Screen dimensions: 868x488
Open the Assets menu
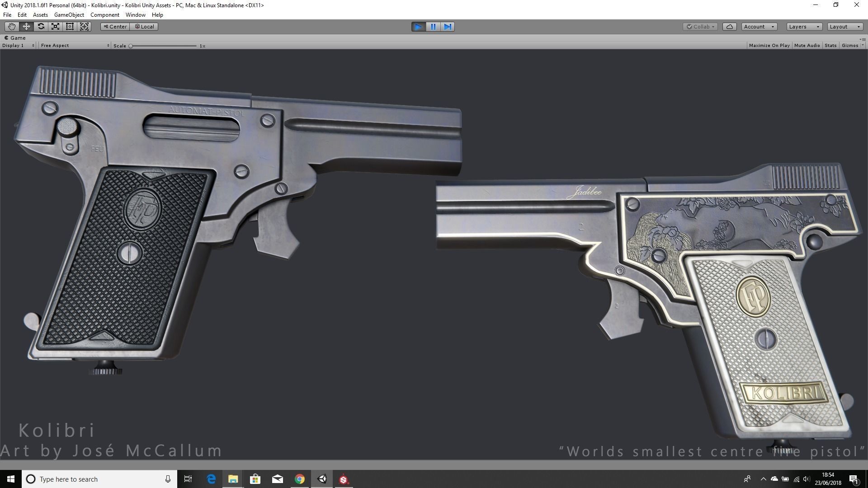point(40,15)
